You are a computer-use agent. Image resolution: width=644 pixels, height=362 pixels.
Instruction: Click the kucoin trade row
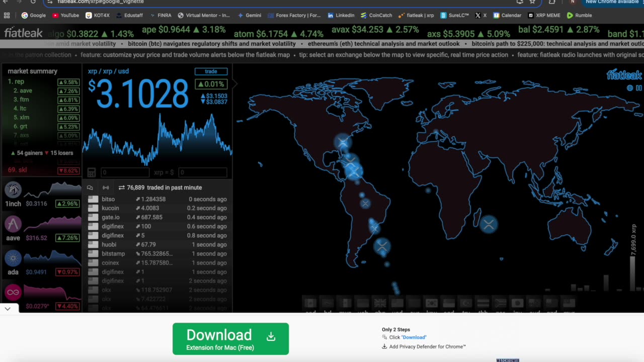coord(157,208)
